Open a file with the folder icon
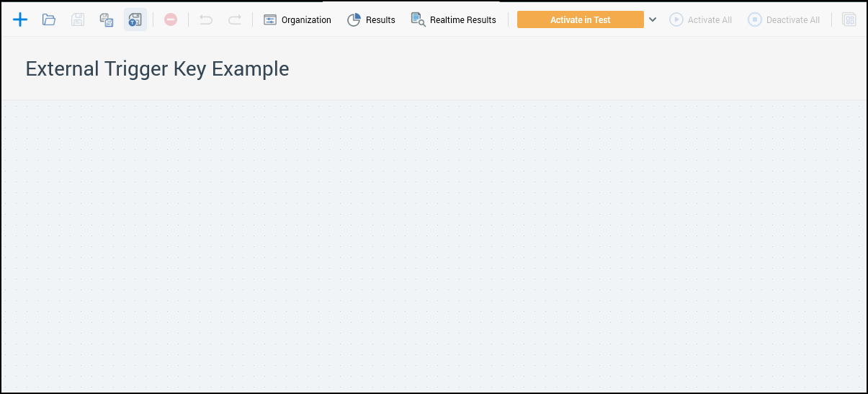The image size is (868, 394). 49,19
